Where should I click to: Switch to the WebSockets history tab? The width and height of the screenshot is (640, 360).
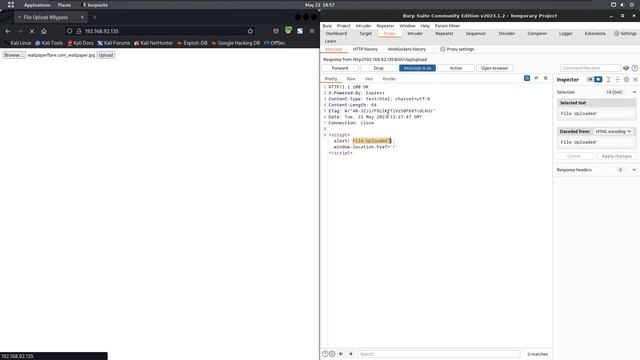tap(407, 49)
